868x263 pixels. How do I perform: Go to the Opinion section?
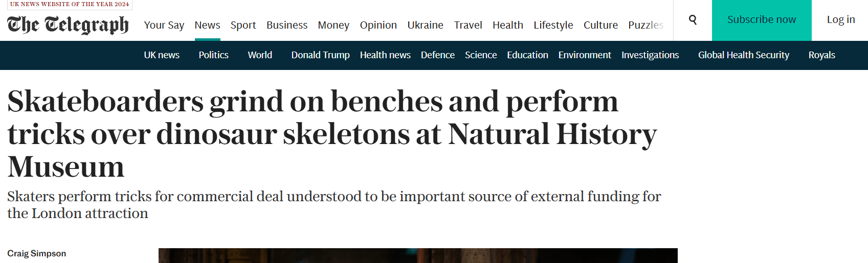click(378, 25)
